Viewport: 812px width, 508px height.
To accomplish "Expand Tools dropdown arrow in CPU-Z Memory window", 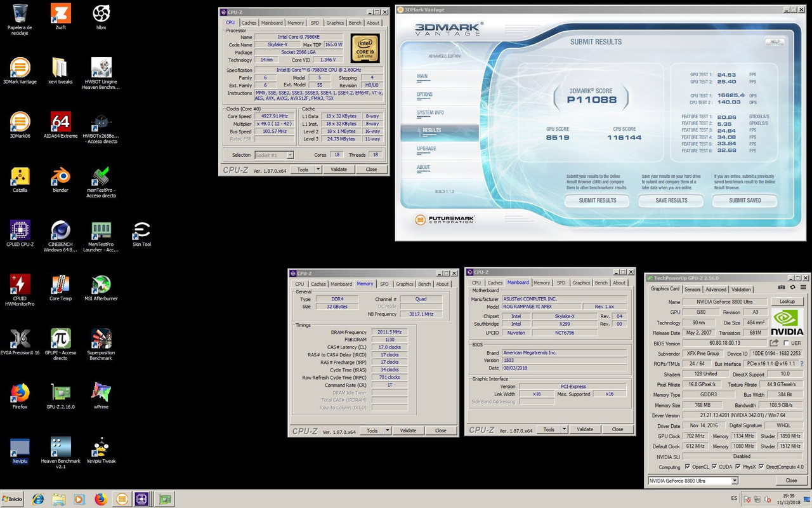I will coord(388,431).
